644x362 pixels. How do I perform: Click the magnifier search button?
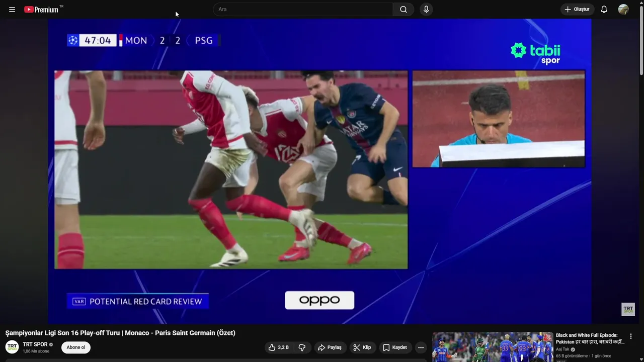point(404,10)
